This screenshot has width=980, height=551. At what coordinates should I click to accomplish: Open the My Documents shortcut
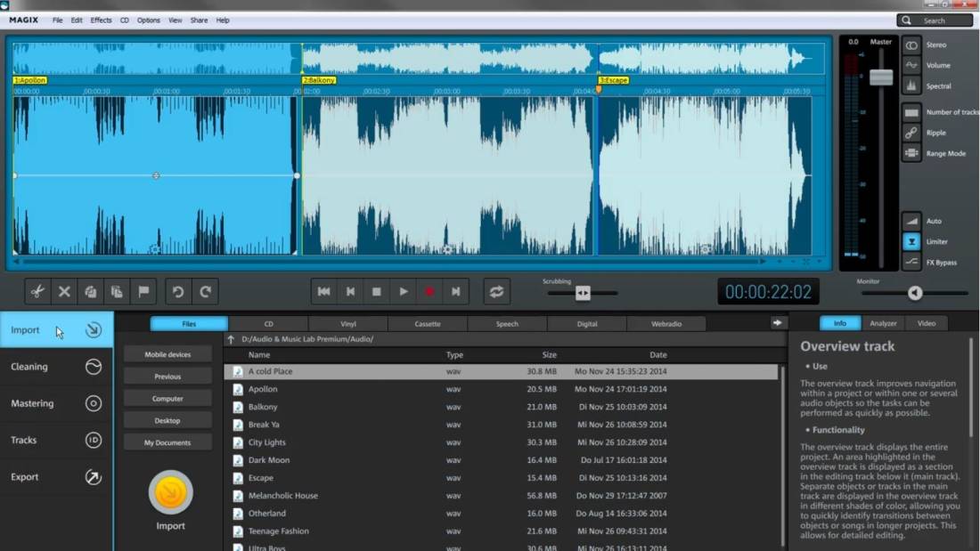coord(167,442)
